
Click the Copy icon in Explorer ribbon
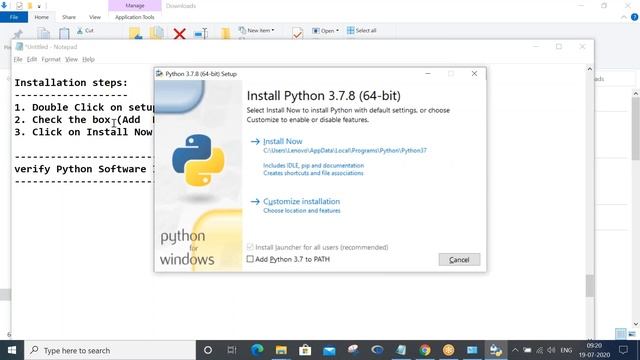44,33
